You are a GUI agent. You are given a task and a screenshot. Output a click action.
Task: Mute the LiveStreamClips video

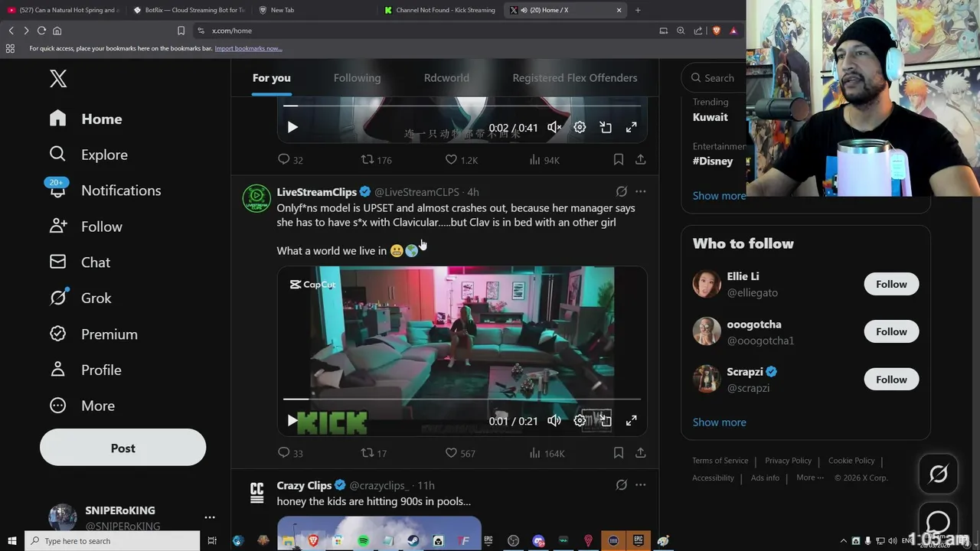pos(554,421)
